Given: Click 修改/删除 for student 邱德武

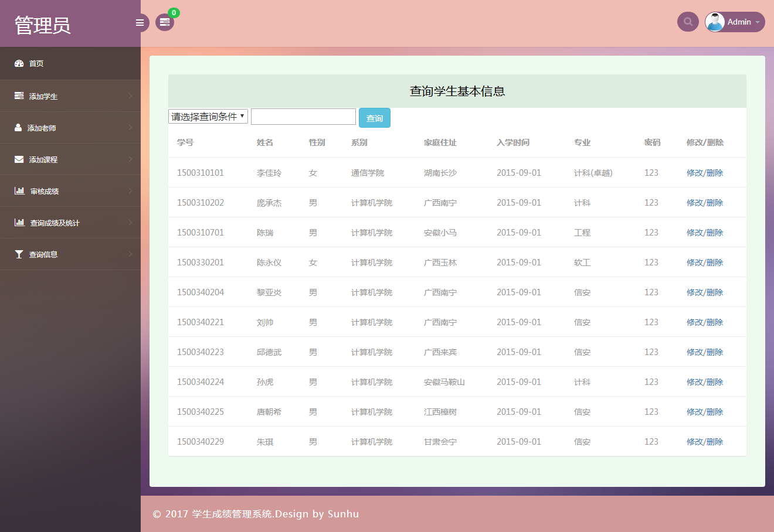Looking at the screenshot, I should click(x=705, y=352).
